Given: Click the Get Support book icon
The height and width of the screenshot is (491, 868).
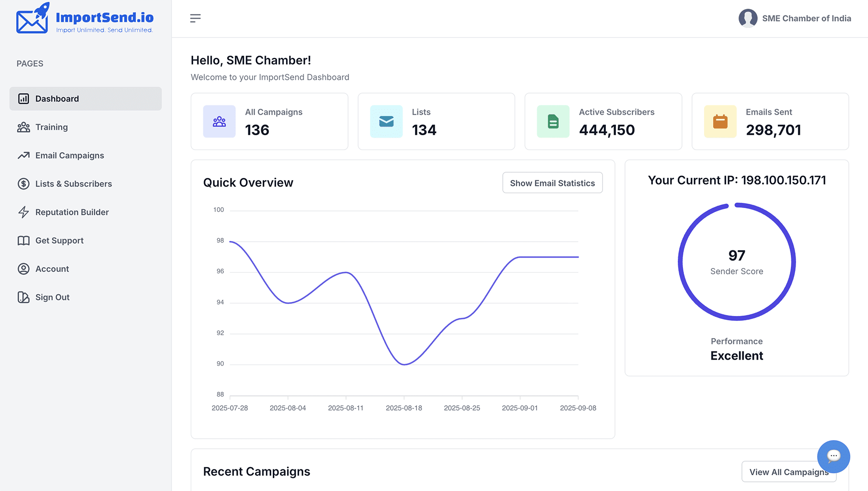Looking at the screenshot, I should point(23,241).
